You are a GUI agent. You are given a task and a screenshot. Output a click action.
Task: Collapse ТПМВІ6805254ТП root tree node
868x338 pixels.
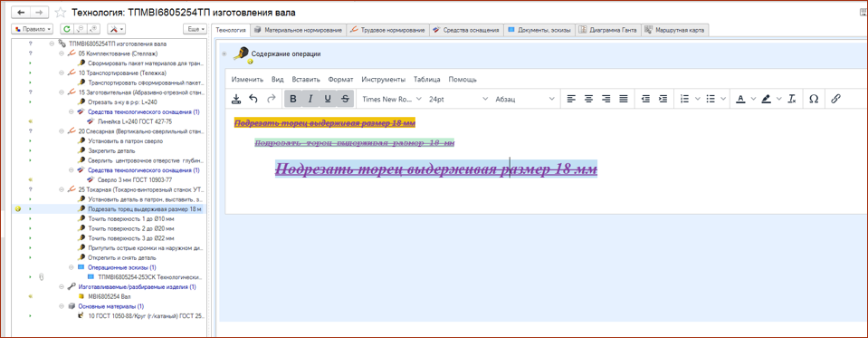tap(52, 43)
